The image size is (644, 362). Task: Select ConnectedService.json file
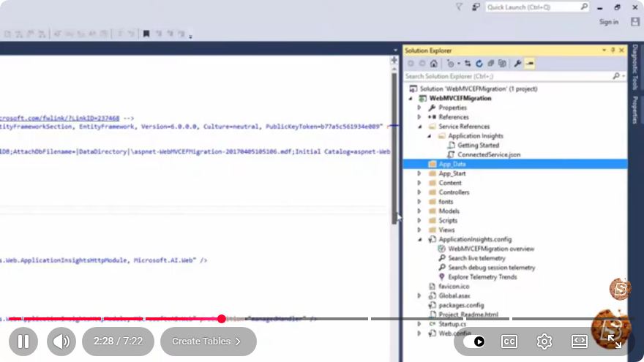(x=489, y=155)
